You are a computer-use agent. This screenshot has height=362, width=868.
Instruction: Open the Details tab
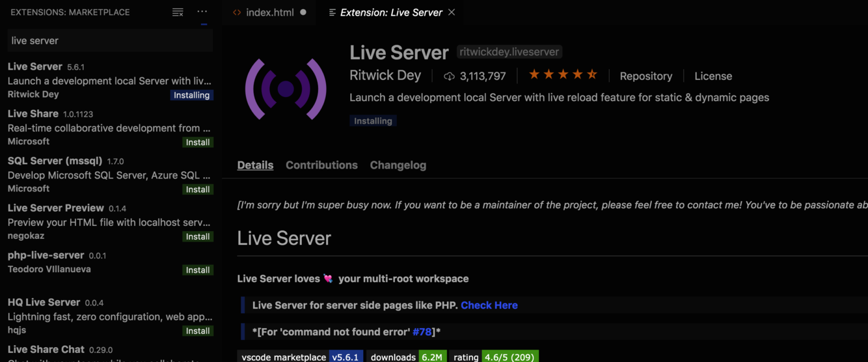(x=255, y=165)
